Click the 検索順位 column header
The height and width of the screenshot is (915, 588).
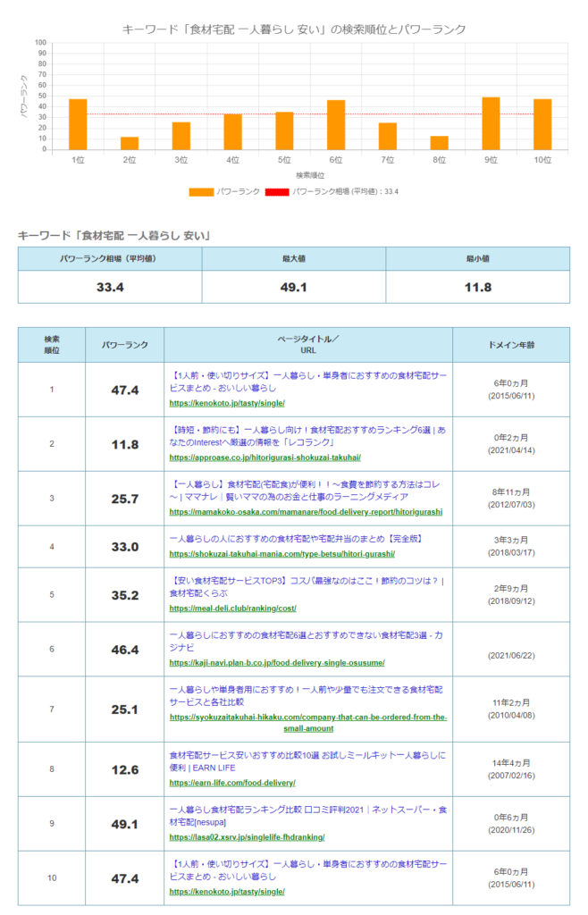pos(52,345)
